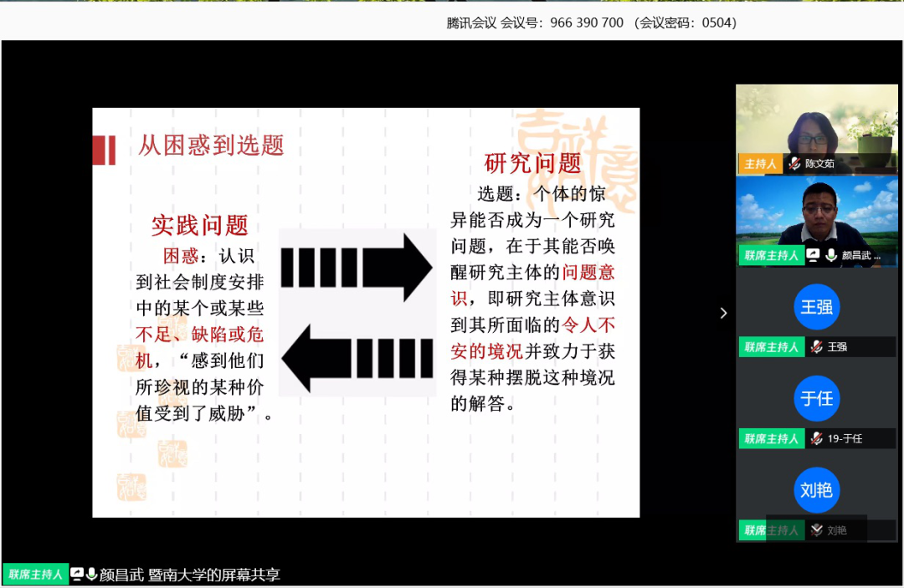Click the meeting number 966 390 700 text
Screen dimensions: 904x588
587,23
